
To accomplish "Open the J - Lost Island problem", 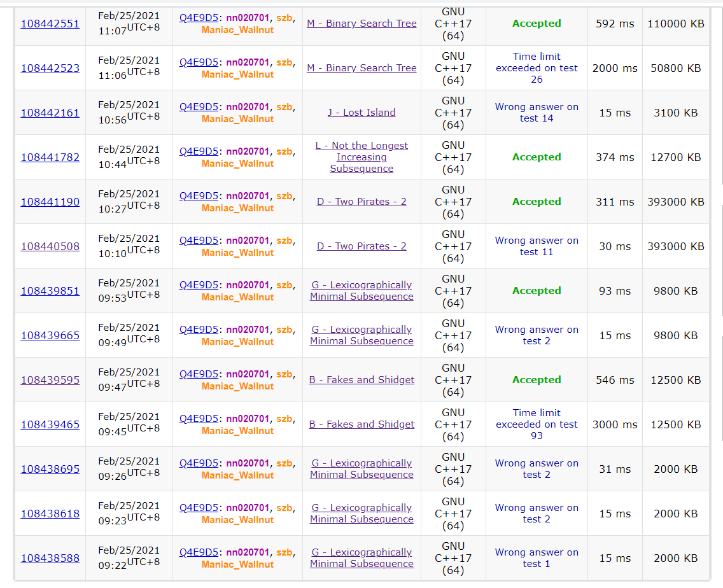I will [x=361, y=113].
